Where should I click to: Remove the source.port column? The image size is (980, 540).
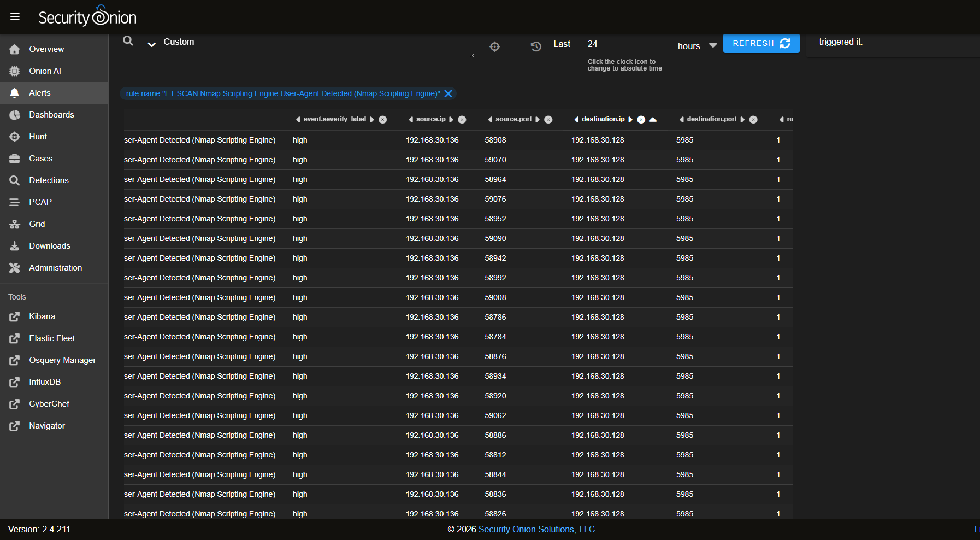click(548, 120)
